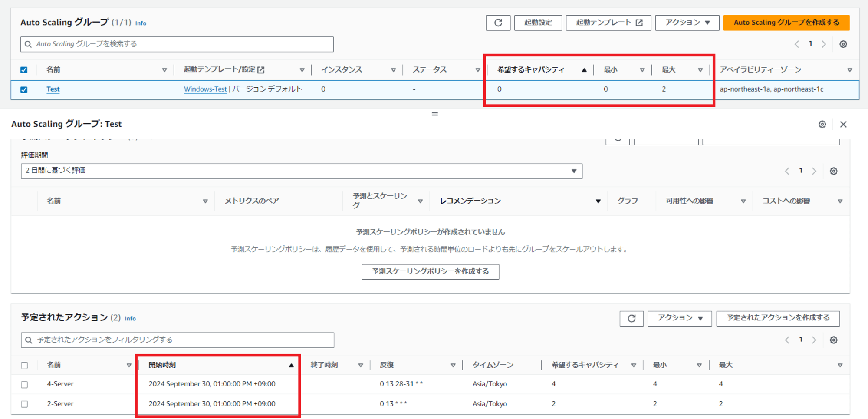Go to previous page of predictive scaling policies
Screen dimensions: 868x419
coord(787,171)
